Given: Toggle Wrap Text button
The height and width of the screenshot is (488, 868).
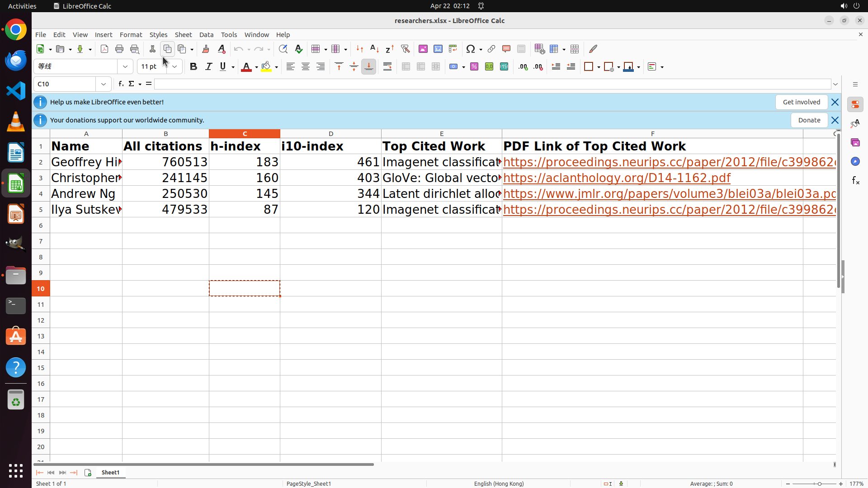Looking at the screenshot, I should pos(387,67).
